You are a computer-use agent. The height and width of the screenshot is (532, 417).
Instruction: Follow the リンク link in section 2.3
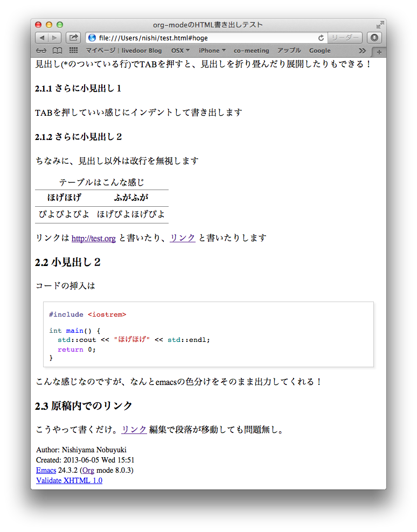[x=134, y=429]
